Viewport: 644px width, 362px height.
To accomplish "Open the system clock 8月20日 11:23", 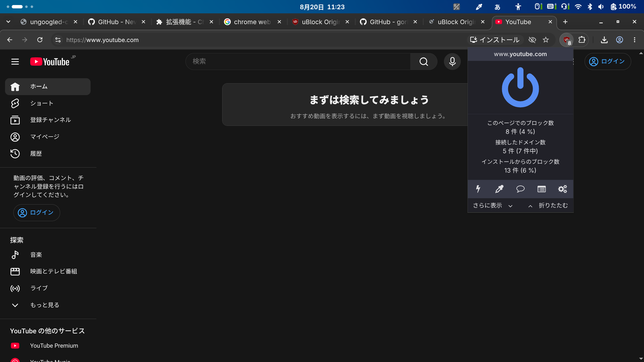I will point(322,7).
